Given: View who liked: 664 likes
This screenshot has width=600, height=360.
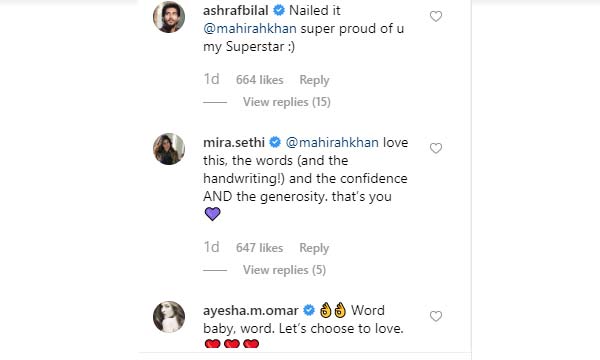Looking at the screenshot, I should [259, 80].
